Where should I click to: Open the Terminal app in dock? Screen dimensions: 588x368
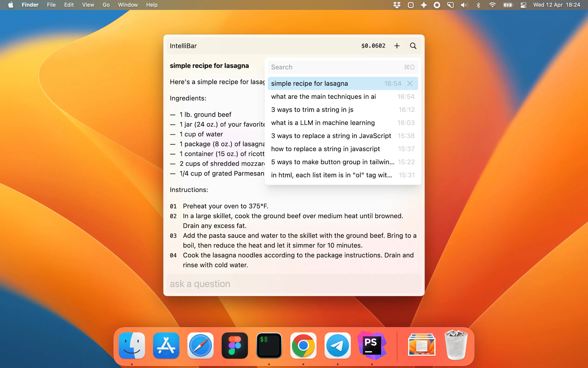[x=269, y=345]
